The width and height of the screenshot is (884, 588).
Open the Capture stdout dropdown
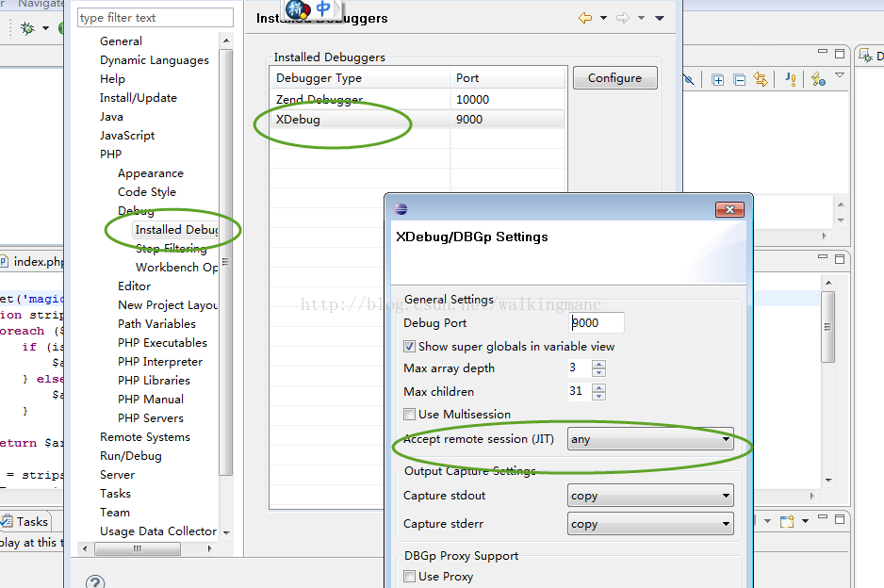[650, 496]
